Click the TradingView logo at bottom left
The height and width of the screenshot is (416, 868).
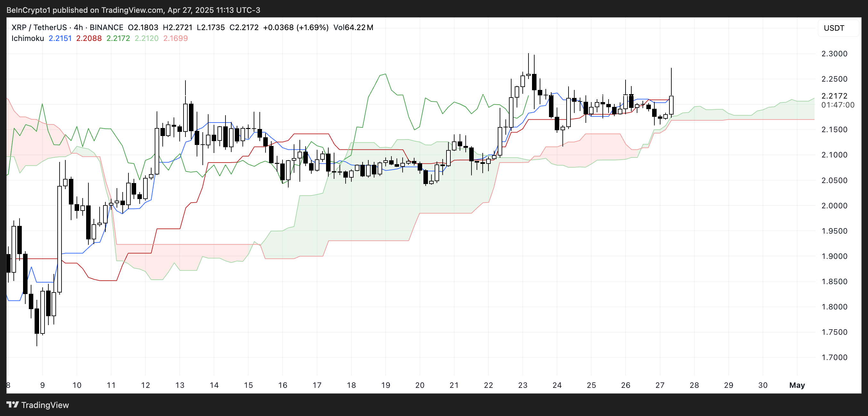tap(13, 405)
